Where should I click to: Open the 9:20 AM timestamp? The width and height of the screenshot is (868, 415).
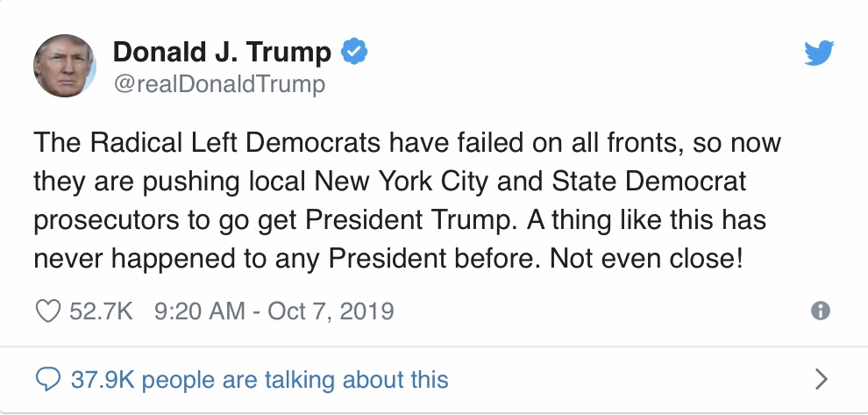[199, 311]
